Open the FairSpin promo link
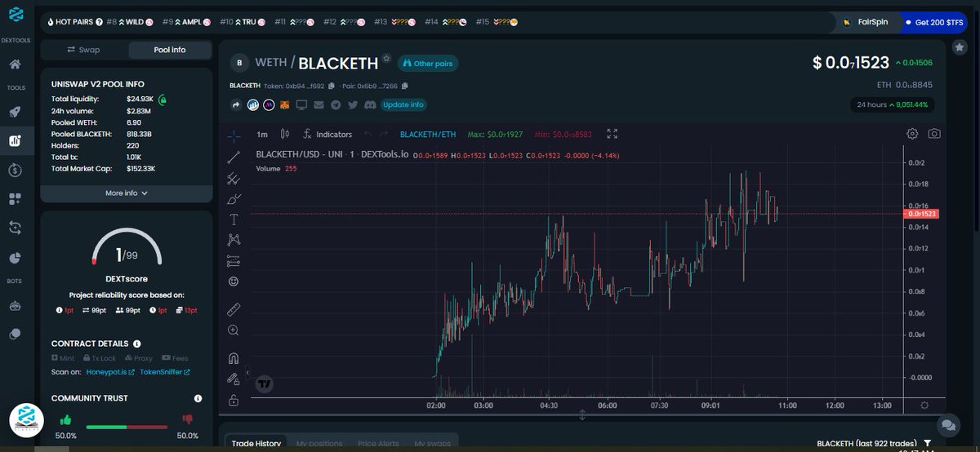Viewport: 980px width, 452px height. (866, 22)
